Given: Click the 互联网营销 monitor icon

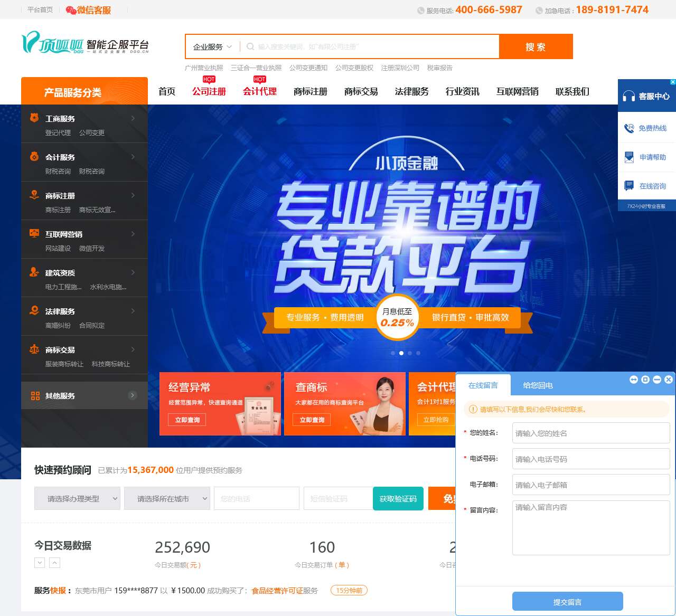Looking at the screenshot, I should [x=34, y=233].
